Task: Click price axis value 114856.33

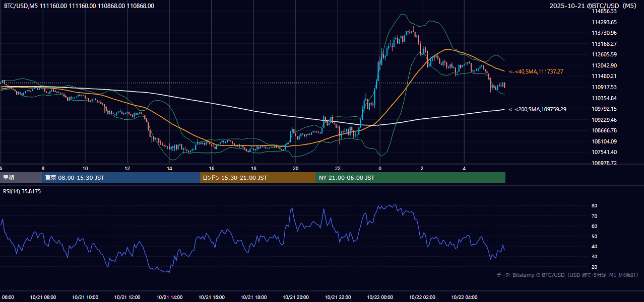Action: point(604,11)
